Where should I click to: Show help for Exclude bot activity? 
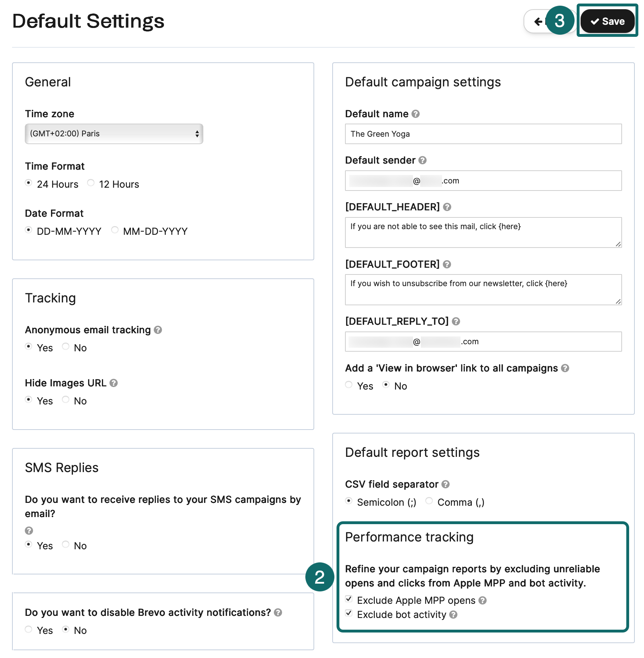[x=453, y=615]
